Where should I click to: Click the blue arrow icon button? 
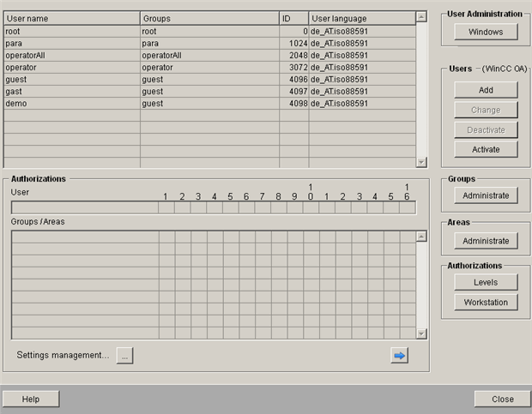399,355
